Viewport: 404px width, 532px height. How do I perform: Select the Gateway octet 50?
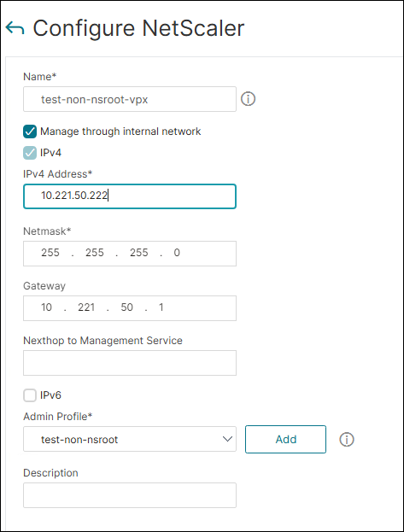click(127, 307)
